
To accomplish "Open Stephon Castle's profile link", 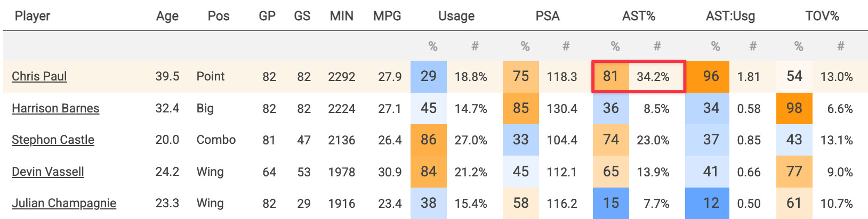I will pos(53,140).
